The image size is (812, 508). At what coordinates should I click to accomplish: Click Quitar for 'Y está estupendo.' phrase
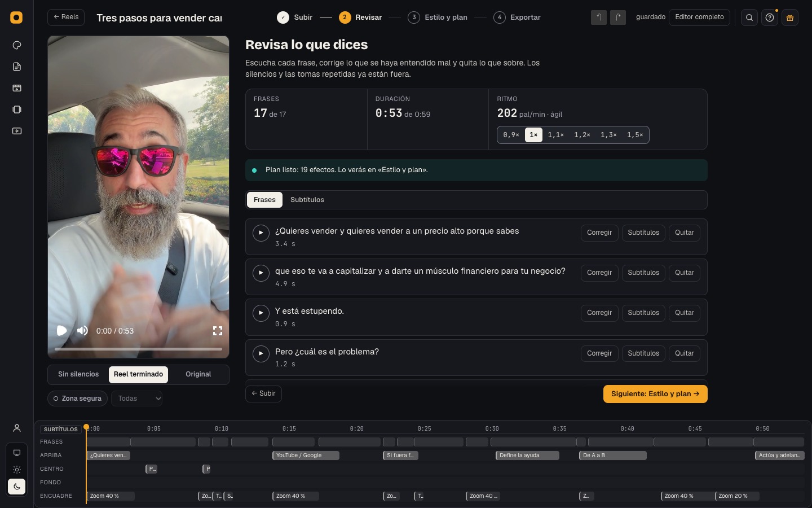coord(685,313)
